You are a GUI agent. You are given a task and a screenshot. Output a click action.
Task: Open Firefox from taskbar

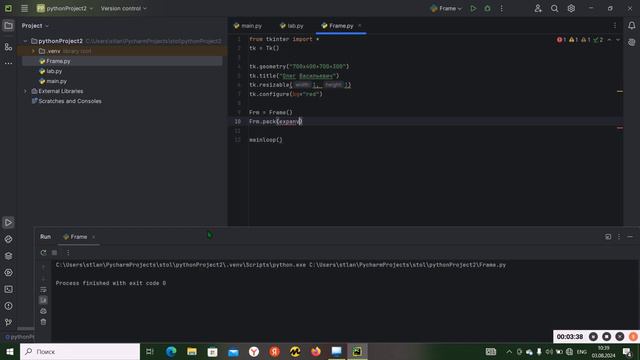tap(316, 351)
